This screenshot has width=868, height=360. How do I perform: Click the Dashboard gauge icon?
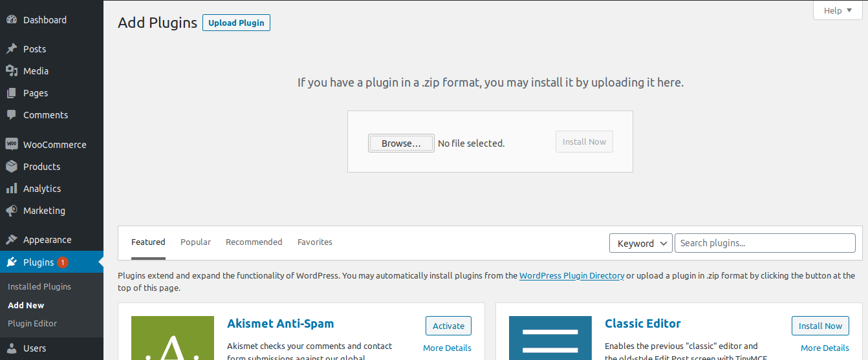(x=12, y=20)
